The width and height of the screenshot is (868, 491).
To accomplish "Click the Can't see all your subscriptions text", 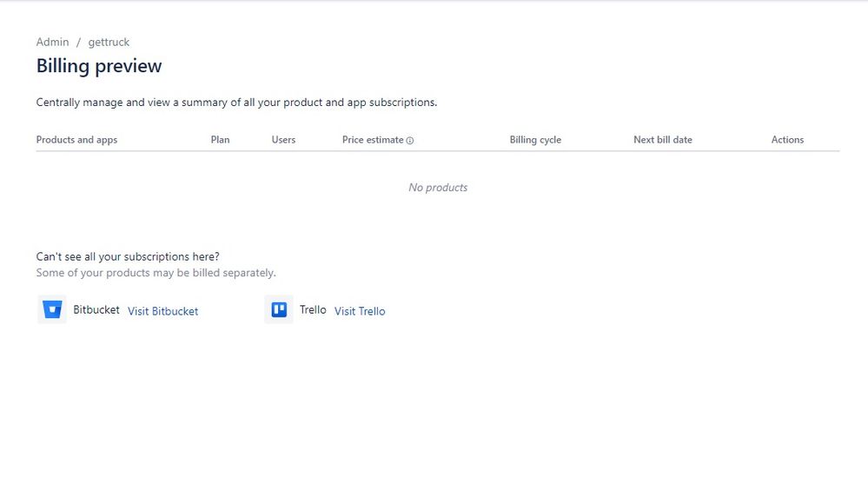I will 128,257.
